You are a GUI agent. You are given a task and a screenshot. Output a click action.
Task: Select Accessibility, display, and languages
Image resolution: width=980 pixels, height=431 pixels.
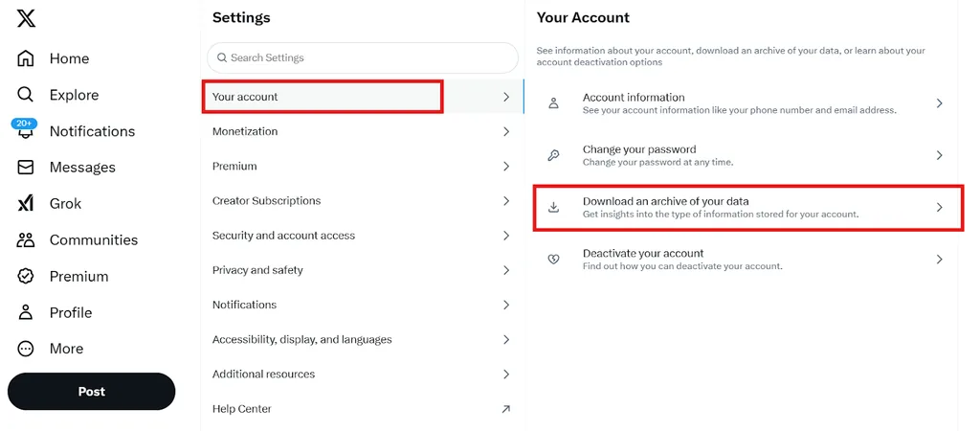(x=363, y=340)
